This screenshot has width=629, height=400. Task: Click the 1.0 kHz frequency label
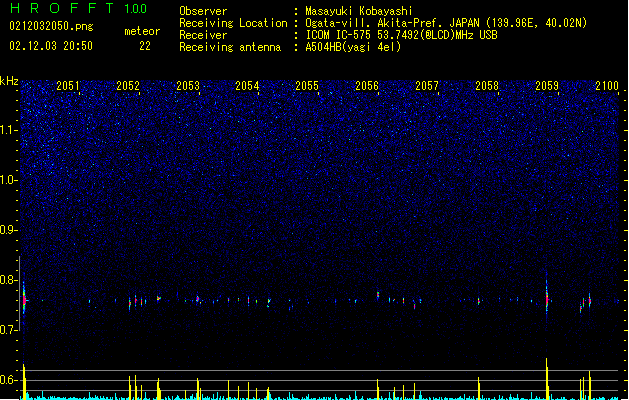coord(9,180)
